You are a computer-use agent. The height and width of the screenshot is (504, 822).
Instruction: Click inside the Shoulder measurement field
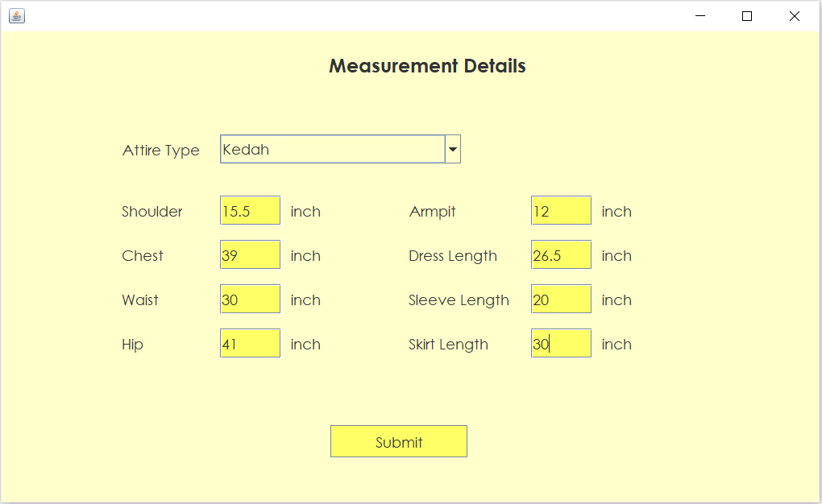click(250, 210)
